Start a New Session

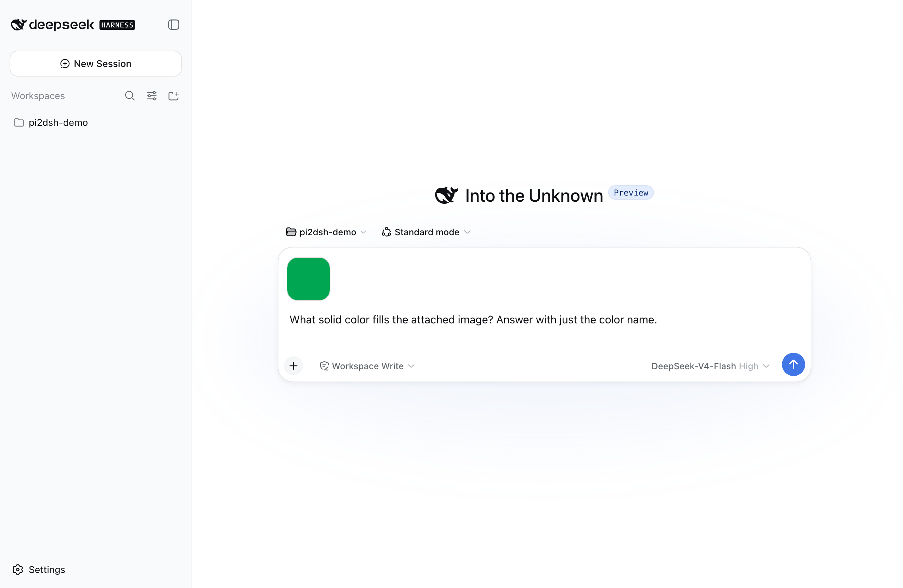(96, 63)
